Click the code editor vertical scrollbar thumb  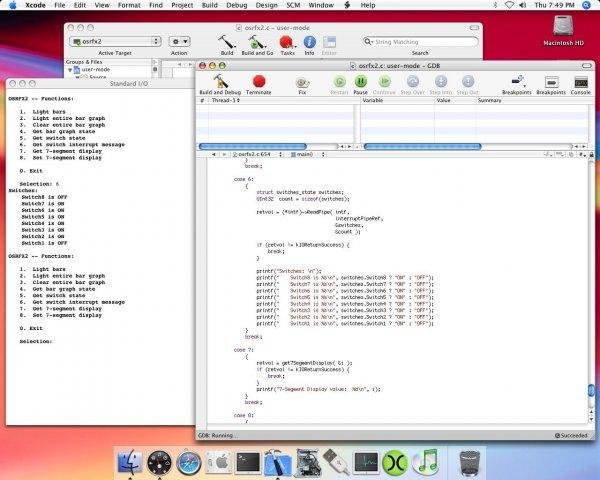click(x=591, y=390)
